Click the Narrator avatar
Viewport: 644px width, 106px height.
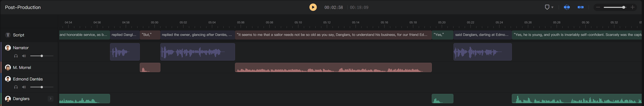tap(8, 48)
